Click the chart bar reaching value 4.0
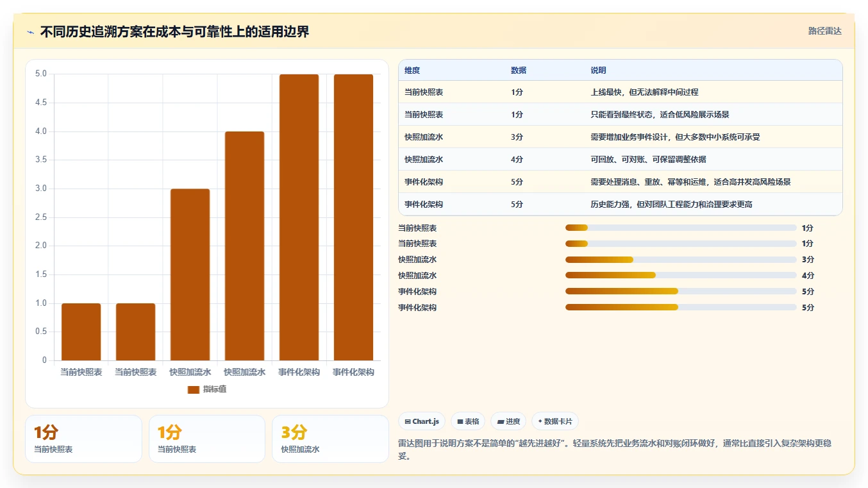 tap(244, 246)
